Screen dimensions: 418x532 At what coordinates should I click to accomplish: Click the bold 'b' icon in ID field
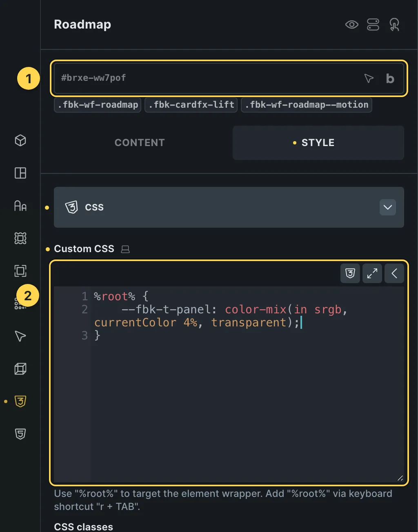pos(390,78)
